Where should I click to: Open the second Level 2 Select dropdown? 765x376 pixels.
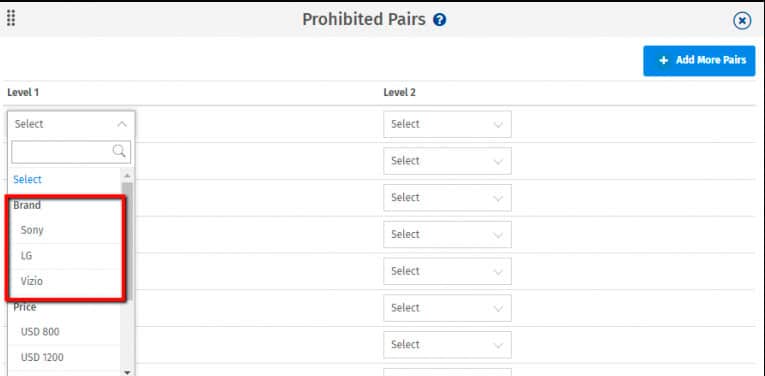coord(447,161)
